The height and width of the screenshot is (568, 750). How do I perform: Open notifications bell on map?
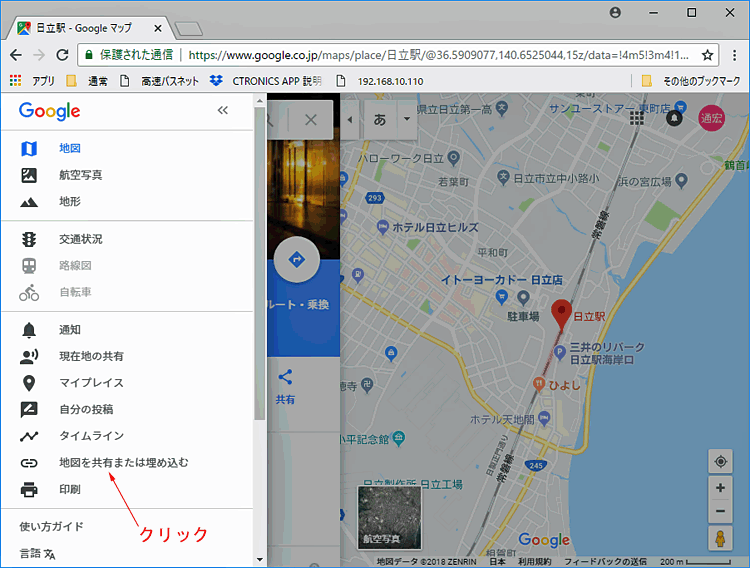(x=674, y=118)
